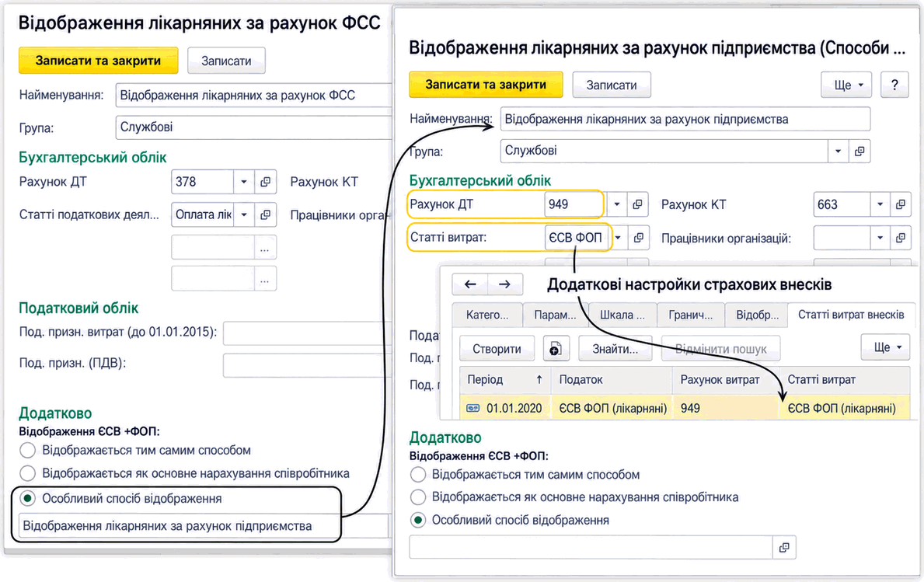Open the Ще menu at the top of the підприємства window

click(846, 85)
